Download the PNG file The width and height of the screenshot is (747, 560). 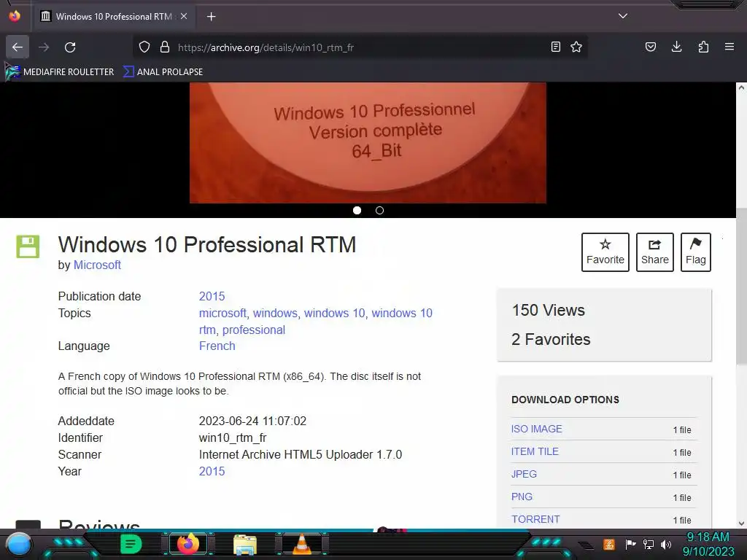click(522, 496)
